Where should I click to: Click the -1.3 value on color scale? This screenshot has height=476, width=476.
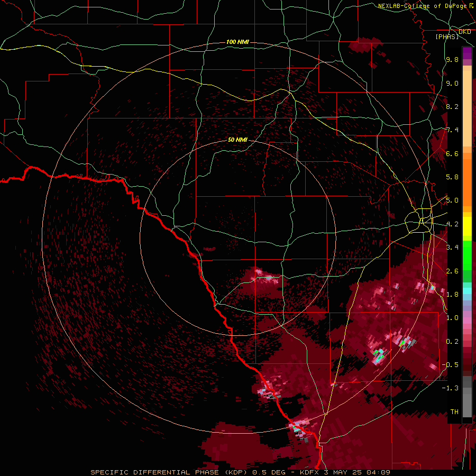coord(451,388)
